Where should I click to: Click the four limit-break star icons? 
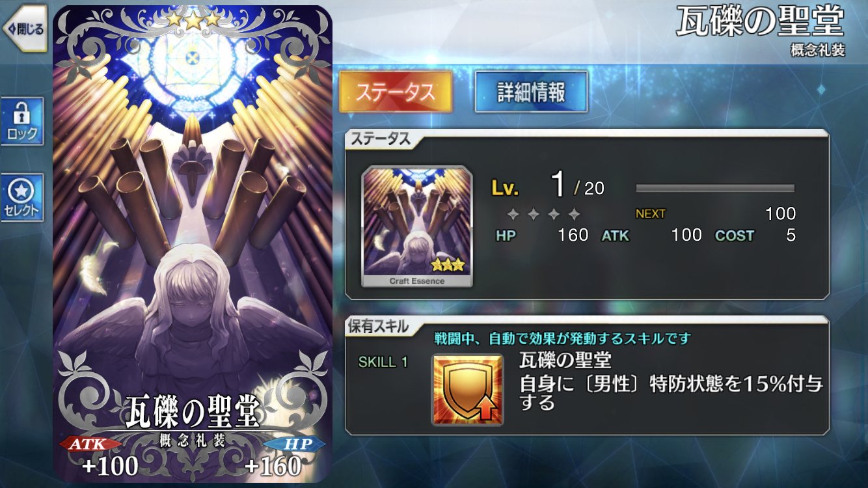coord(543,214)
